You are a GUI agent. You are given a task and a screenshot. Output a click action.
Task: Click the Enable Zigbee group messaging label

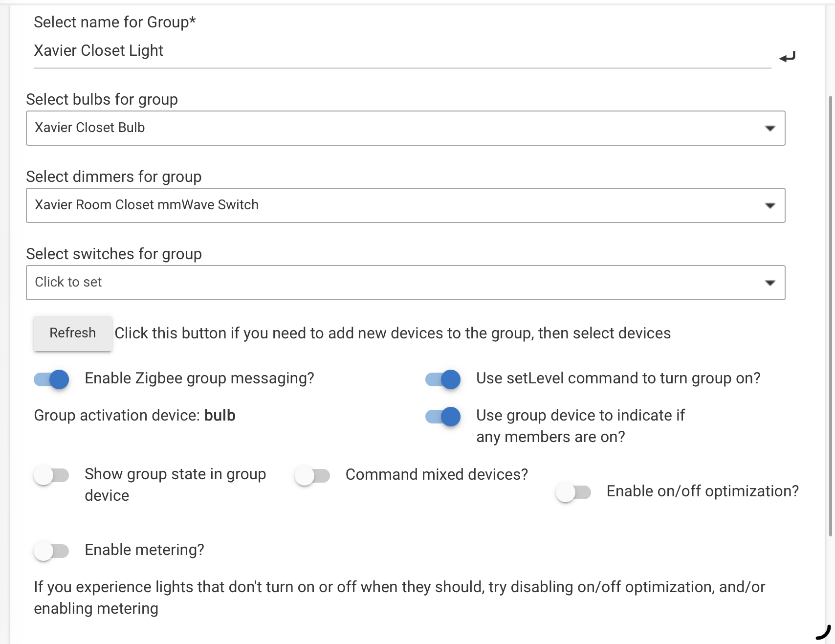[x=199, y=378]
